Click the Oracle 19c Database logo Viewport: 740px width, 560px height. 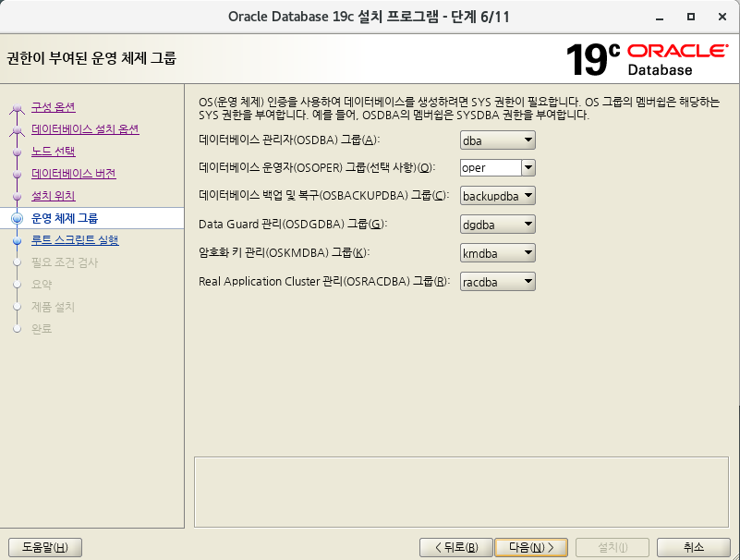pos(647,59)
